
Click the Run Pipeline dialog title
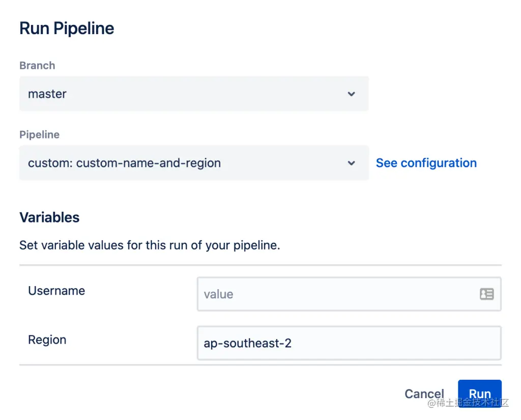67,29
